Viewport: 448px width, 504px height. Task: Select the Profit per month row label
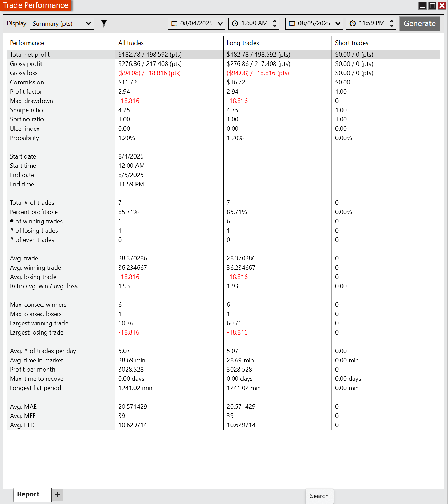[33, 370]
